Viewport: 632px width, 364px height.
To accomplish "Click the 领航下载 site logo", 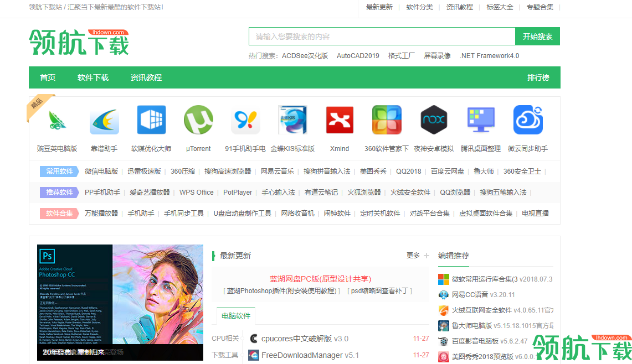I will tap(79, 41).
